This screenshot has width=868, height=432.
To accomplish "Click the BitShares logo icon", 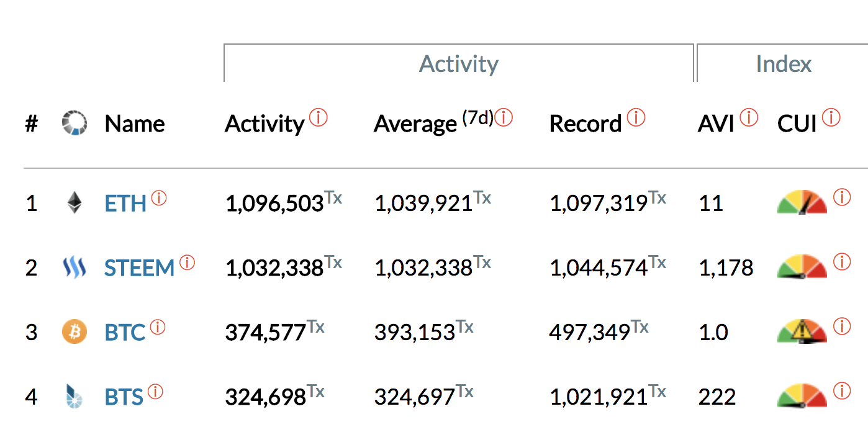I will point(74,397).
